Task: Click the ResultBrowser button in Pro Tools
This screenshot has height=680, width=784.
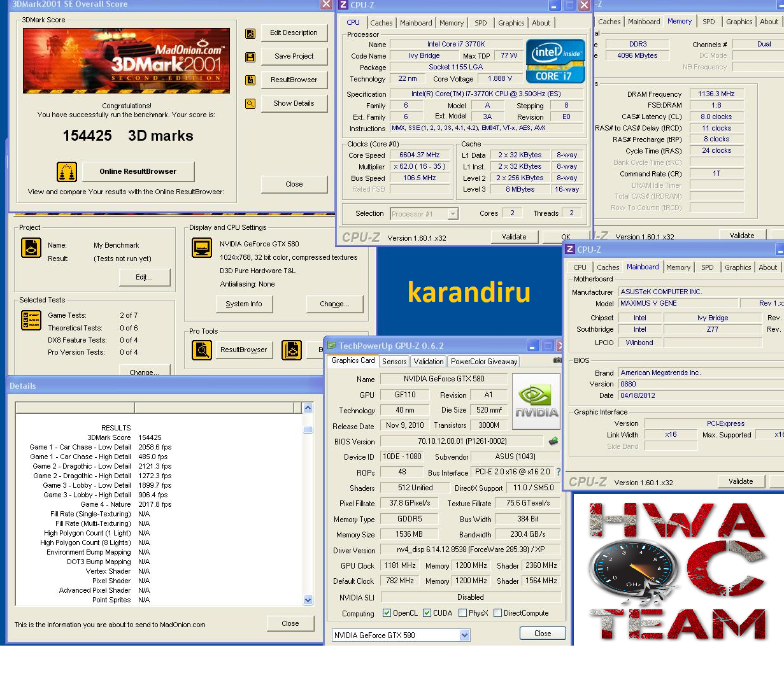Action: (x=244, y=350)
